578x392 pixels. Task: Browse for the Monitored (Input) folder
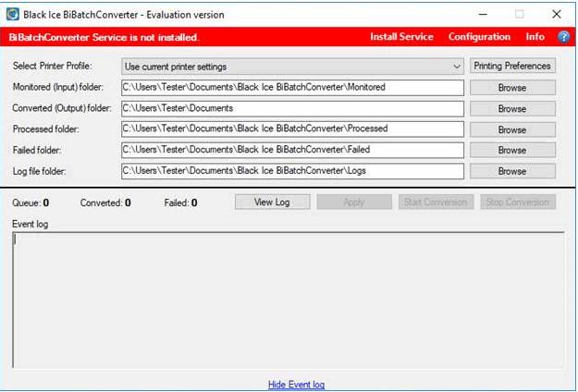512,88
